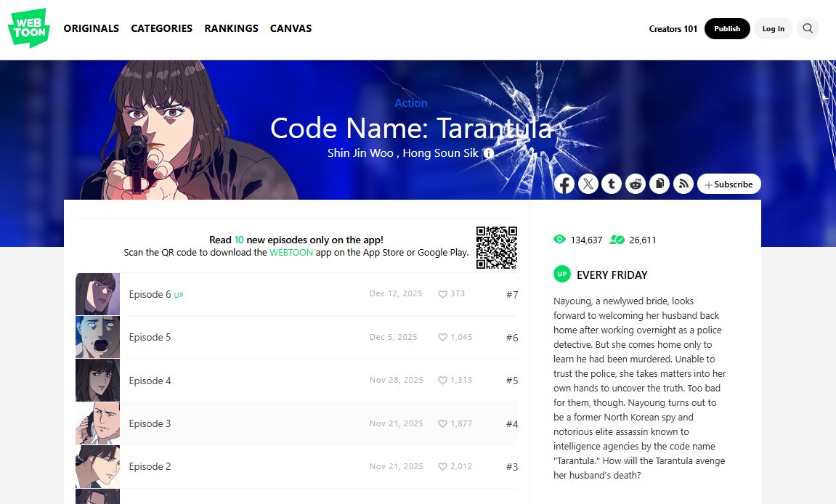The image size is (836, 504).
Task: Open Episode 4 thumbnail
Action: coord(97,381)
